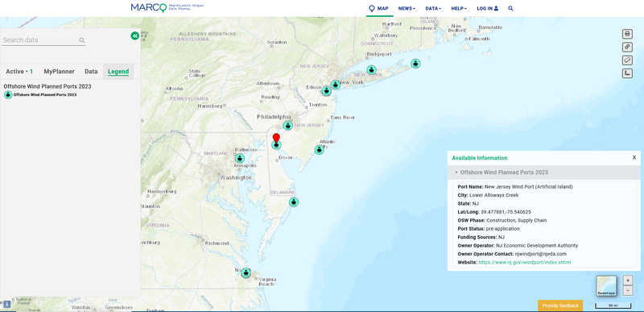Click the port marker next to New York label
The height and width of the screenshot is (312, 644).
(x=336, y=85)
